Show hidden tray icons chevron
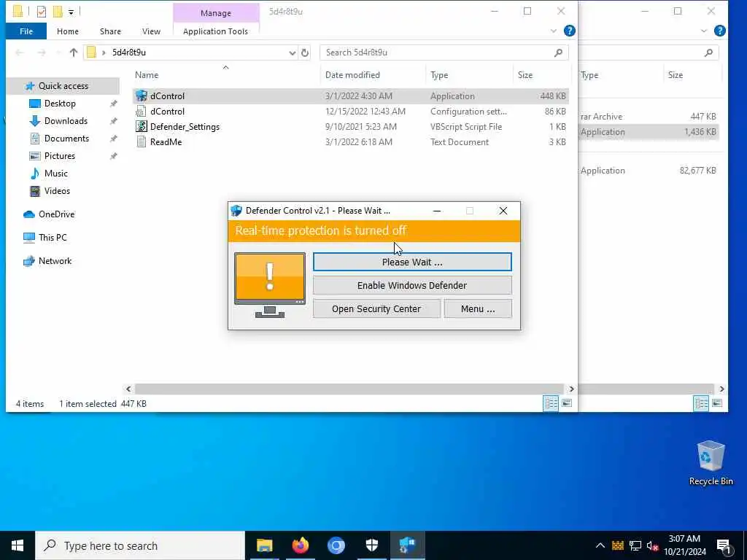Image resolution: width=747 pixels, height=560 pixels. [600, 545]
